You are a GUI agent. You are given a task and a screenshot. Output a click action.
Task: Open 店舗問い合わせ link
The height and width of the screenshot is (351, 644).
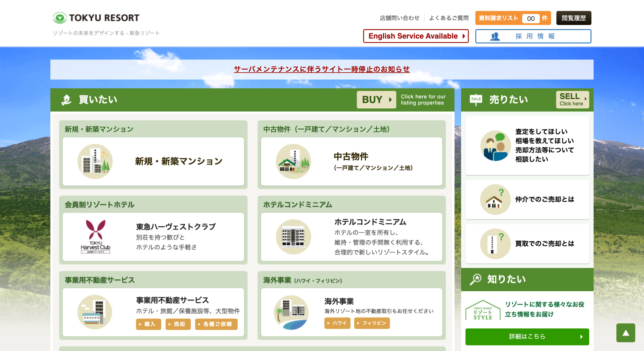(x=399, y=18)
